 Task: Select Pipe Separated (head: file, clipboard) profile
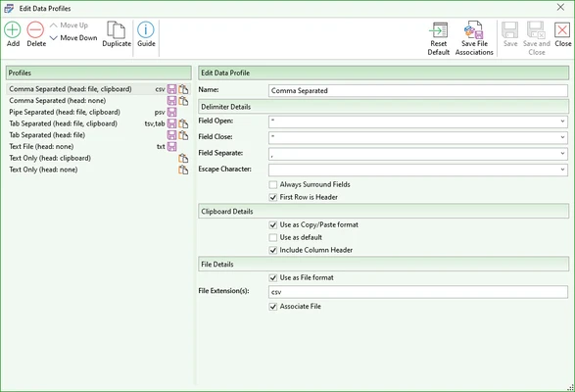(98, 112)
